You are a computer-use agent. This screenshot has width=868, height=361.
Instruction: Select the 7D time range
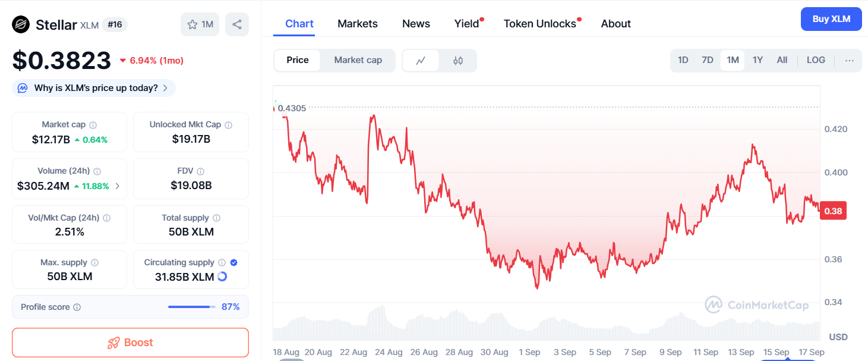pos(707,60)
